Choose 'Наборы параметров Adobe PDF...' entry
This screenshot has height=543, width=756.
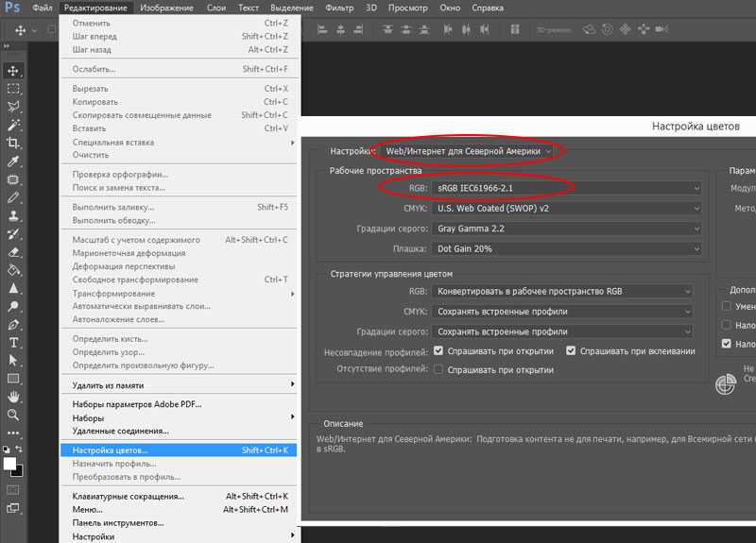click(179, 404)
